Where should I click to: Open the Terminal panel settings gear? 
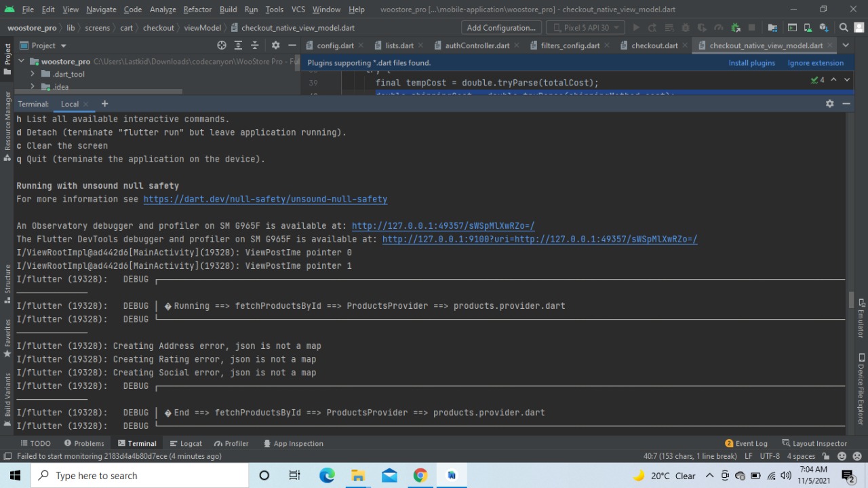point(829,104)
